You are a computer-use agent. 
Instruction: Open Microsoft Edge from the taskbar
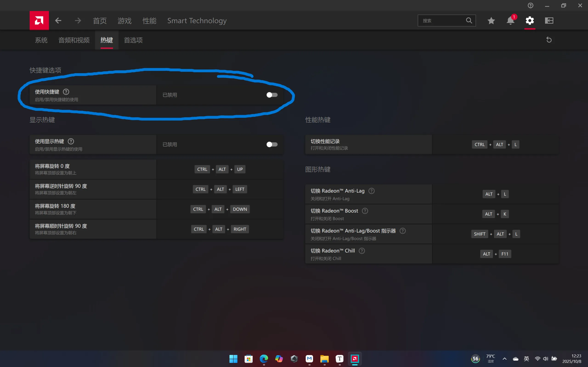point(264,359)
